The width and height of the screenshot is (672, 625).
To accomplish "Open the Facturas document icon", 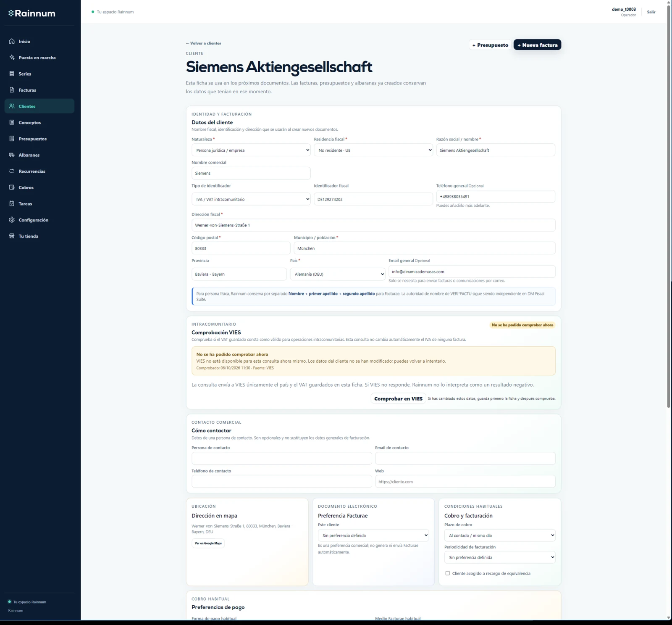I will 12,90.
